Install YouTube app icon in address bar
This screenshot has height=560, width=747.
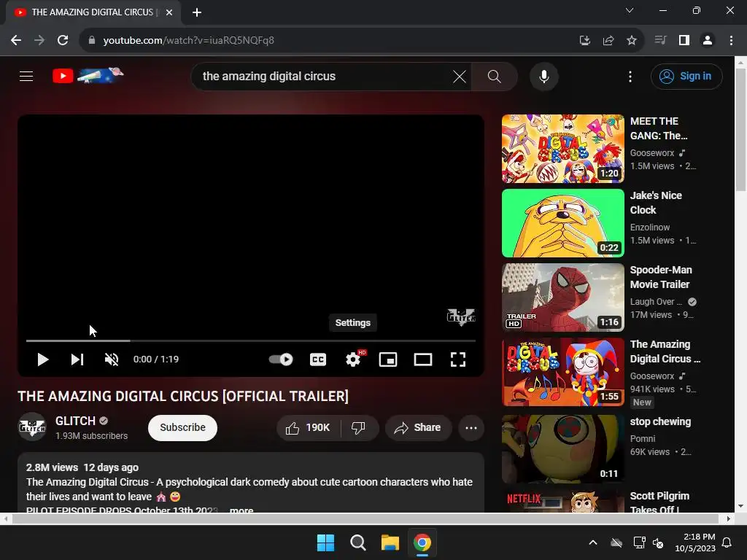[584, 41]
